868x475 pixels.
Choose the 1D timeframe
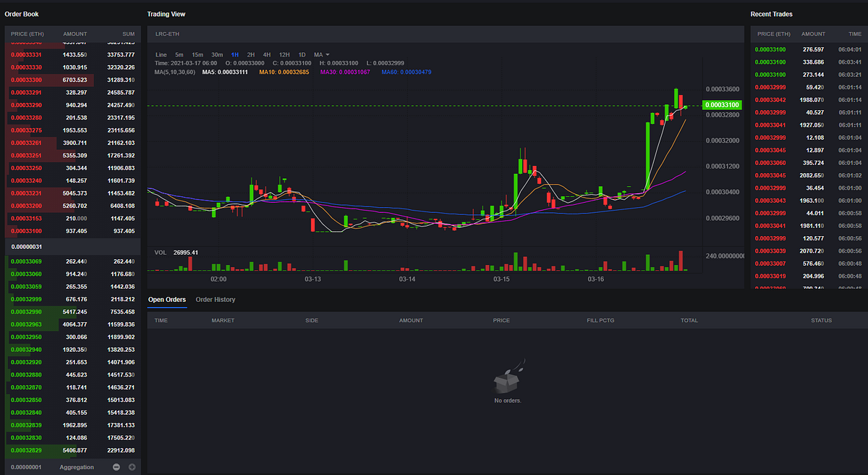(302, 55)
